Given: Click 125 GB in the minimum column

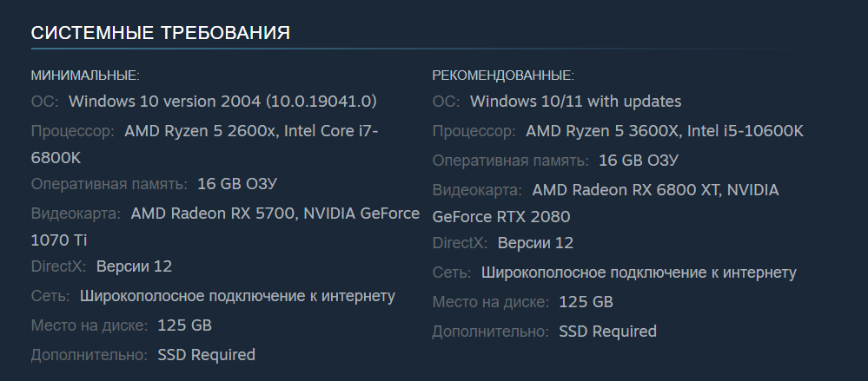Looking at the screenshot, I should click(184, 325).
